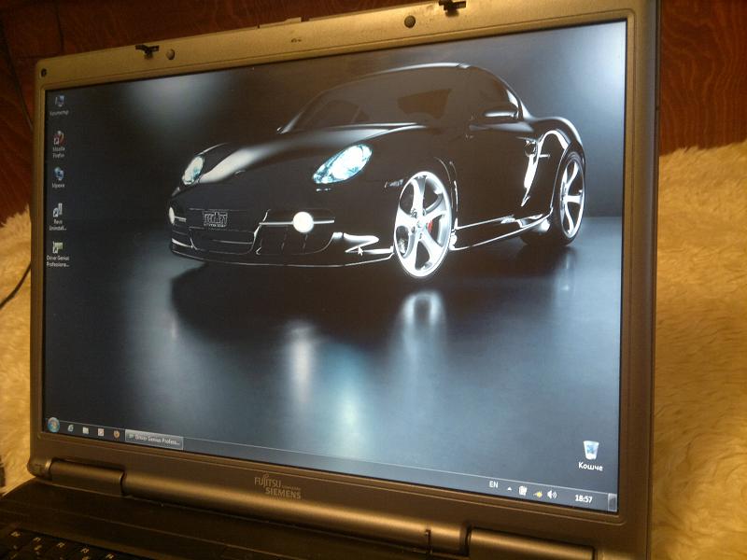747x560 pixels.
Task: Select the Мрежа network desktop icon
Action: tap(59, 175)
